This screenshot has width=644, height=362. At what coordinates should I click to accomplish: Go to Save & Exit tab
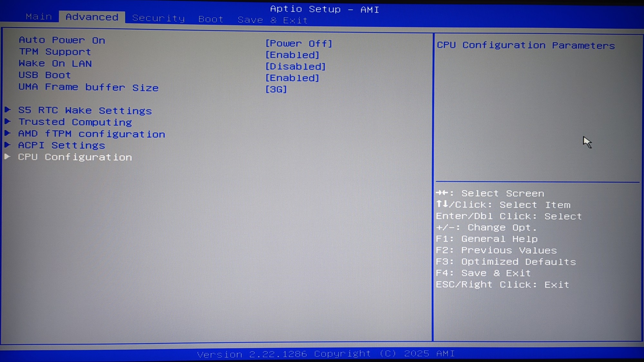tap(273, 20)
